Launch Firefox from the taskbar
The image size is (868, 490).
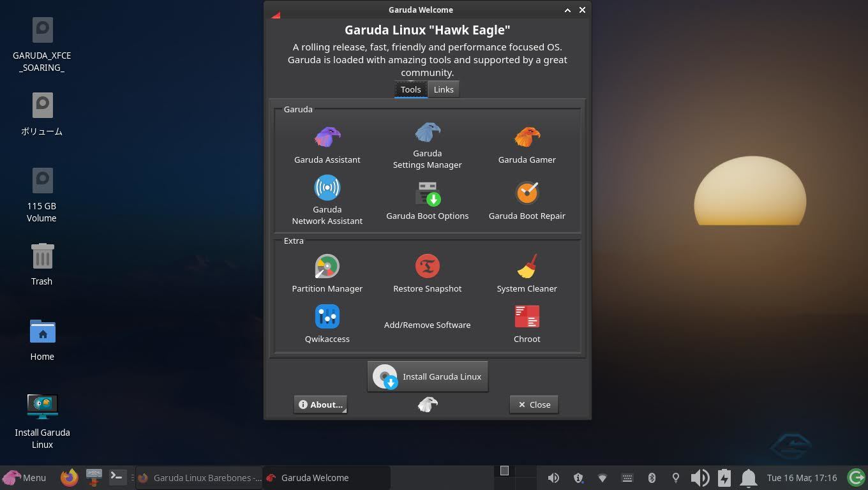[69, 477]
